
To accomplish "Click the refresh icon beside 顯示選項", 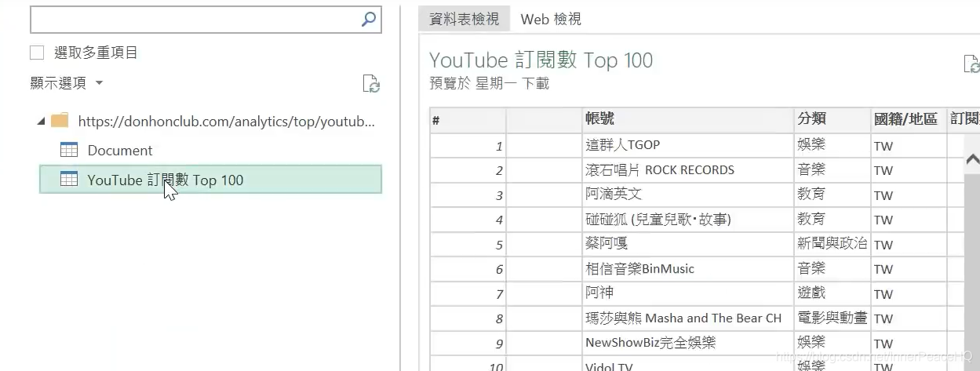I will tap(371, 84).
